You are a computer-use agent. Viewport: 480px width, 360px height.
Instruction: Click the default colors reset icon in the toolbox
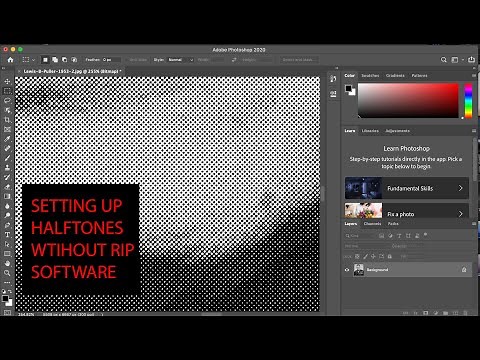(x=4, y=291)
